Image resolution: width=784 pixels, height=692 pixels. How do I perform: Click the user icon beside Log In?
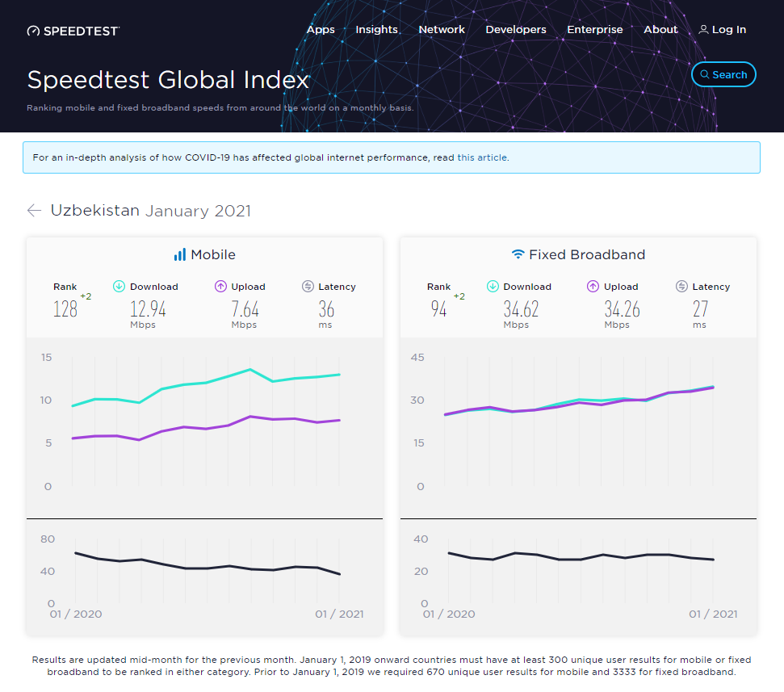(703, 30)
